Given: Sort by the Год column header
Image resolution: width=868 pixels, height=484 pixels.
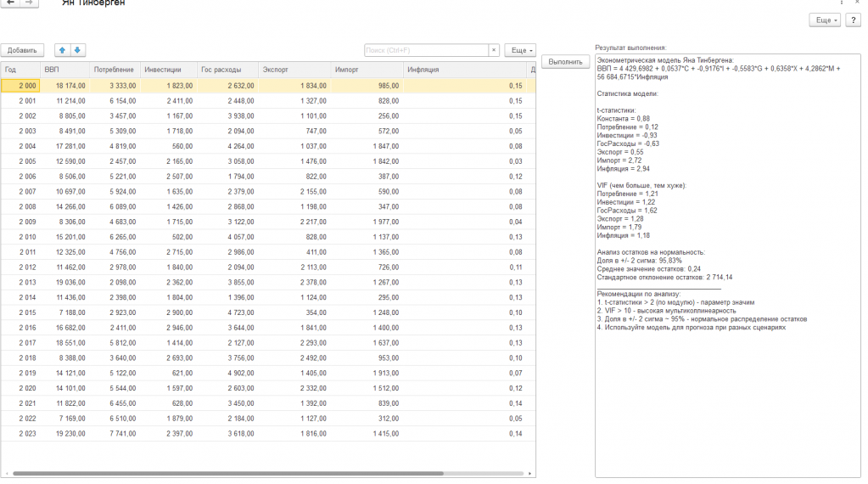Looking at the screenshot, I should [x=20, y=70].
